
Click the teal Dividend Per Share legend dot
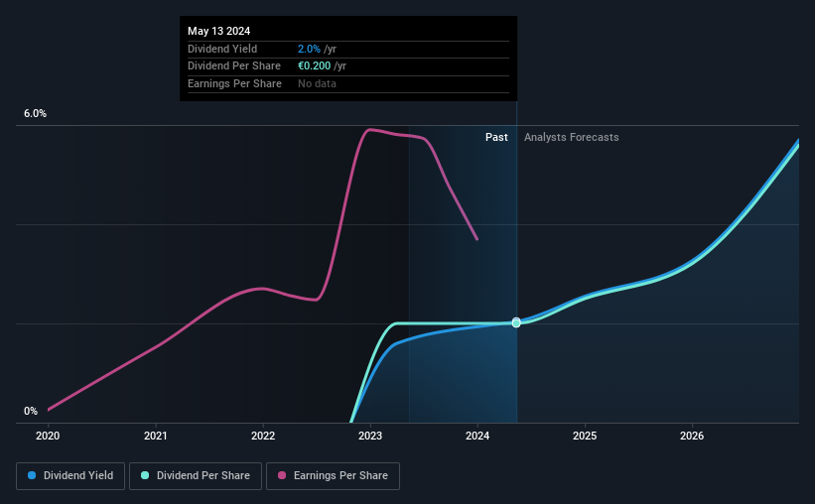click(x=145, y=475)
